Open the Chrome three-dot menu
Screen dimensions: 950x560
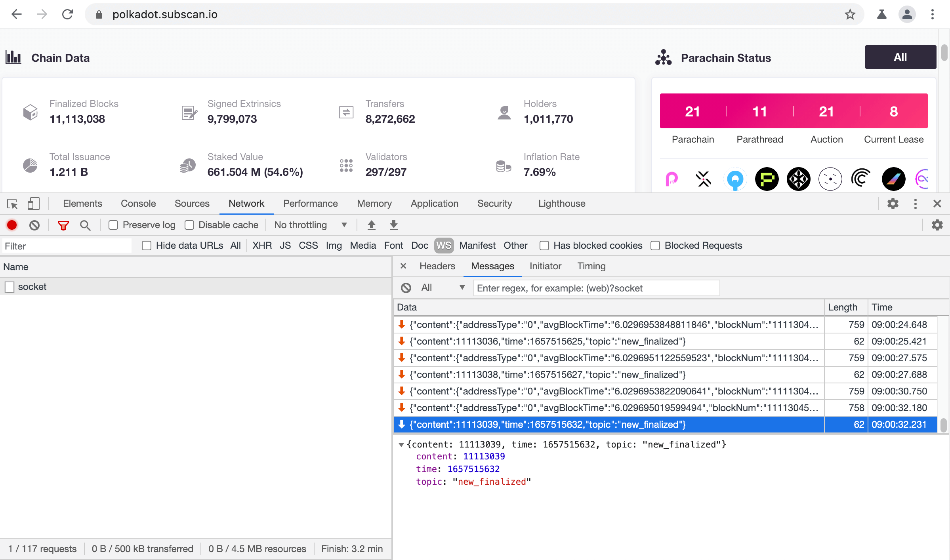tap(933, 15)
